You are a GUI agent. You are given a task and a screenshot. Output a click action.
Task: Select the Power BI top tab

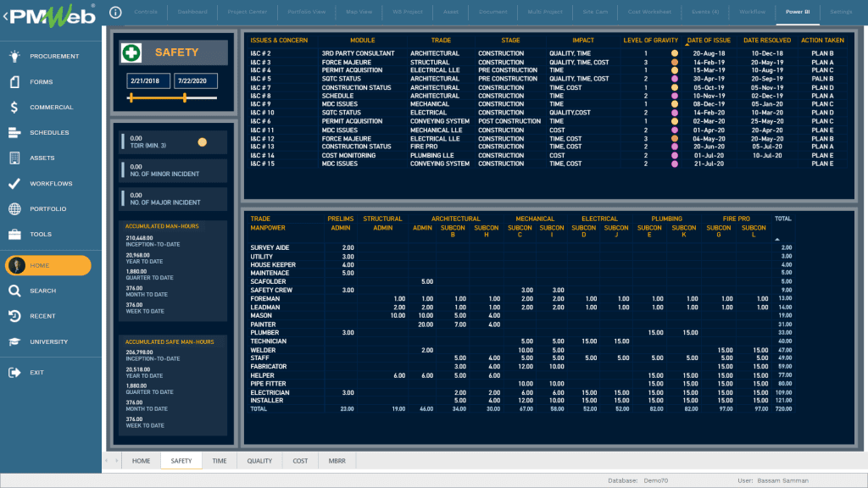798,12
